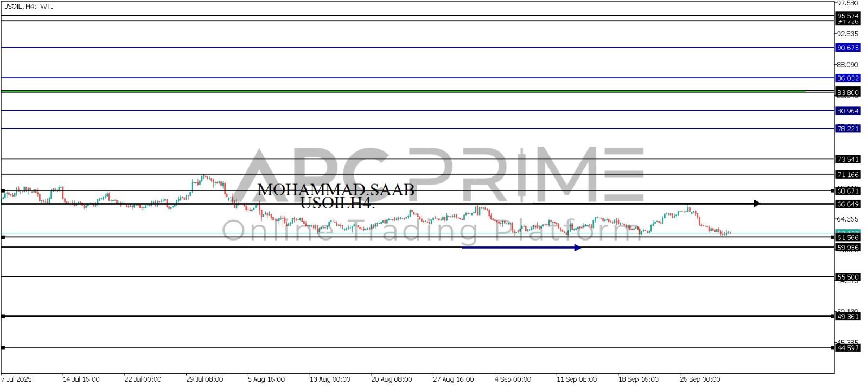Select the 73.541 price level label
Screen dimensions: 868x386
point(847,159)
